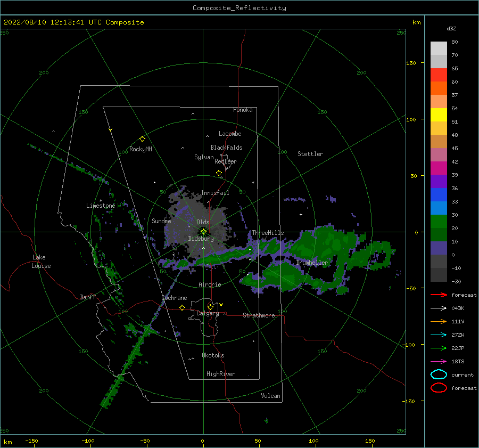Pick the royal blue swatch in dBZ scale
Image resolution: width=479 pixels, height=448 pixels.
(439, 195)
